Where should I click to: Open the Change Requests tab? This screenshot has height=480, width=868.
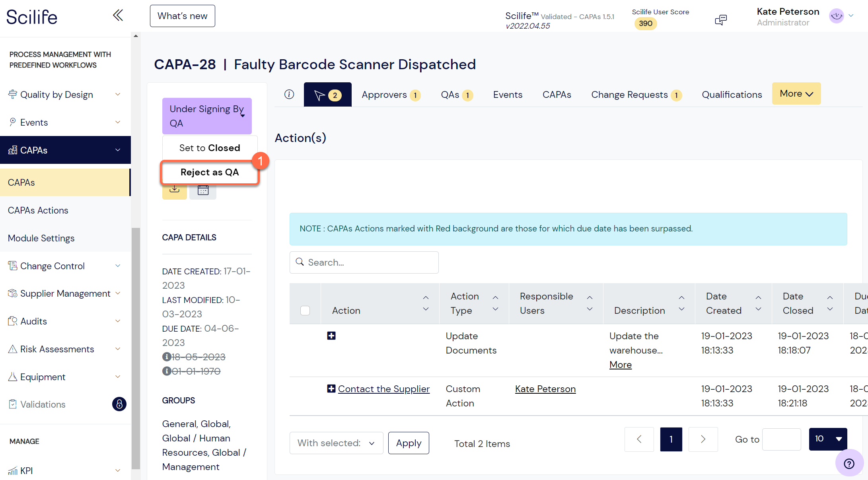click(636, 95)
